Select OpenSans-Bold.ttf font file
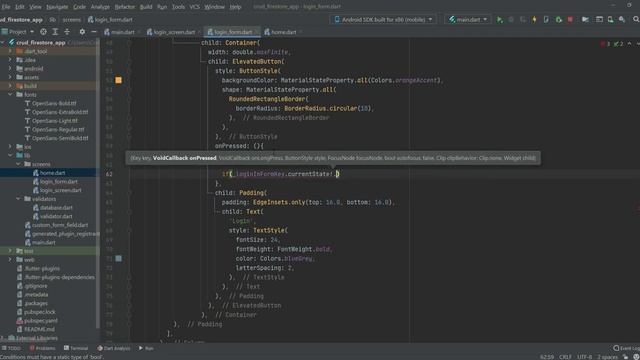Image resolution: width=640 pixels, height=360 pixels. pos(54,103)
